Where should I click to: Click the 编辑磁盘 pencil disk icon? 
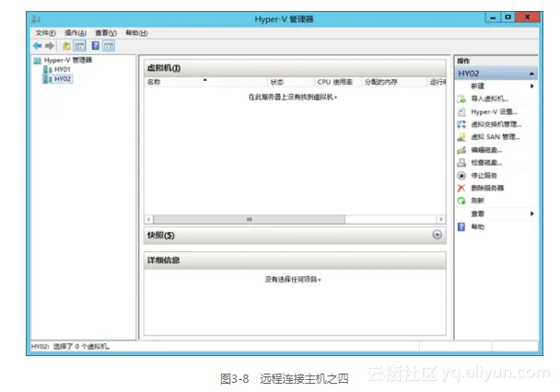tap(461, 150)
